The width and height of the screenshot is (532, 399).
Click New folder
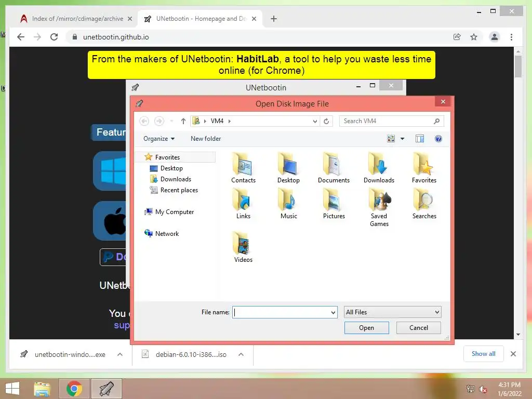point(206,138)
